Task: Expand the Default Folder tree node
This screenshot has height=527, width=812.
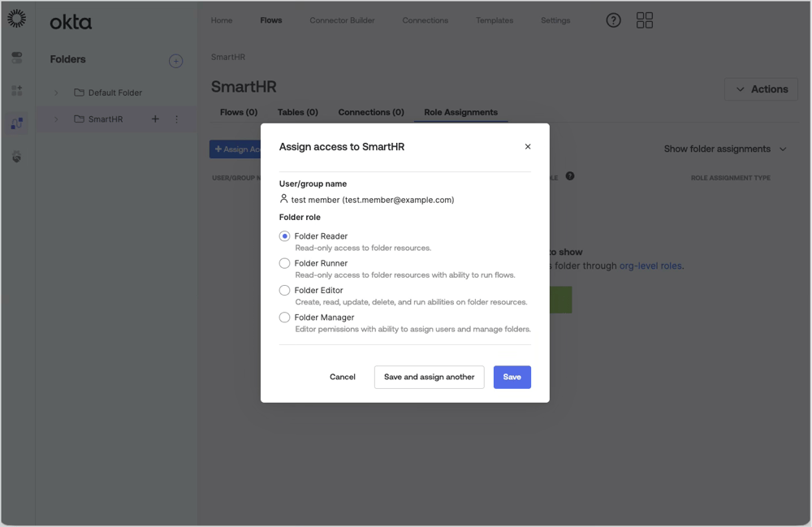Action: pos(56,93)
